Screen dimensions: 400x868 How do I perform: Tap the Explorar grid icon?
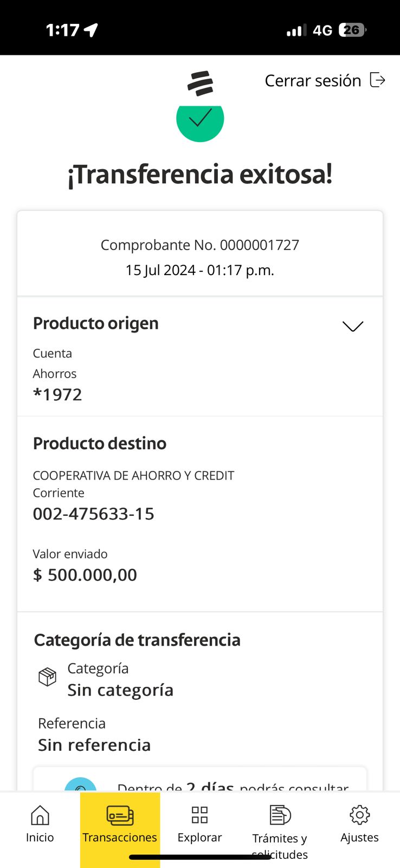tap(199, 815)
